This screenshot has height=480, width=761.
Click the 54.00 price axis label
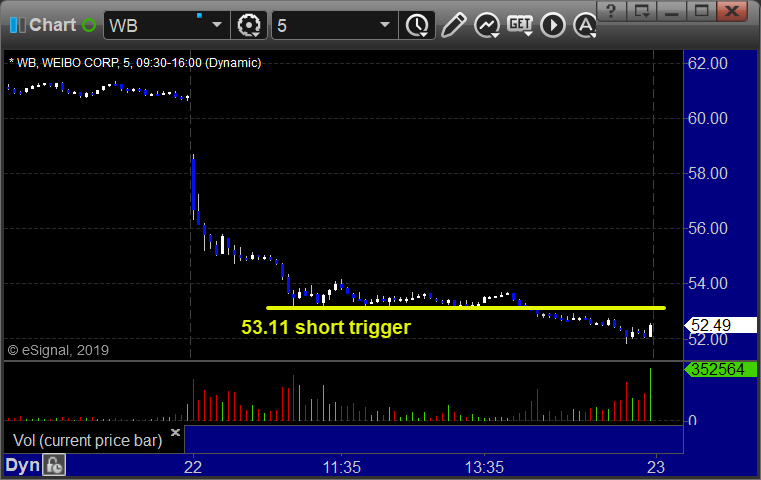[x=708, y=283]
